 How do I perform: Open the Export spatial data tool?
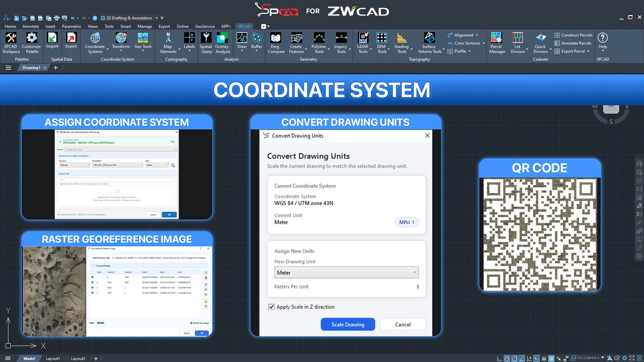point(71,41)
